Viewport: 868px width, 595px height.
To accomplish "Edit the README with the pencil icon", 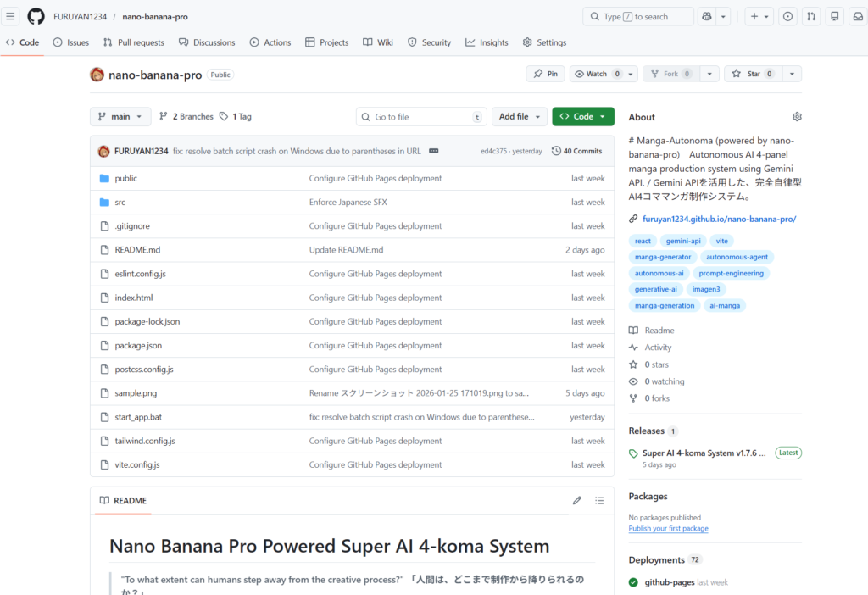I will pos(577,500).
